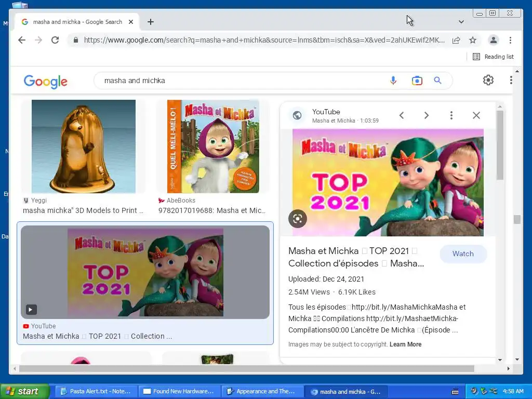This screenshot has width=532, height=399.
Task: Click YouTube heading in preview panel
Action: [x=326, y=112]
